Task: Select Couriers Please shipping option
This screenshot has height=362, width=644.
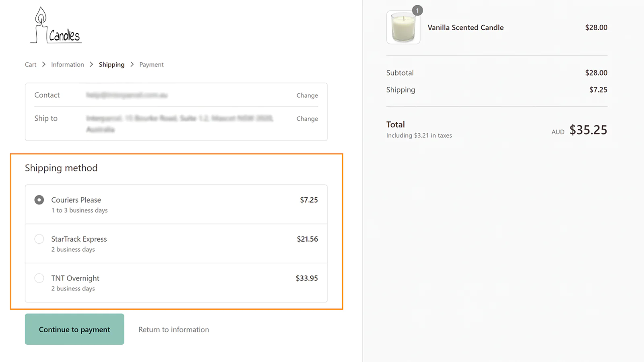Action: pos(39,200)
